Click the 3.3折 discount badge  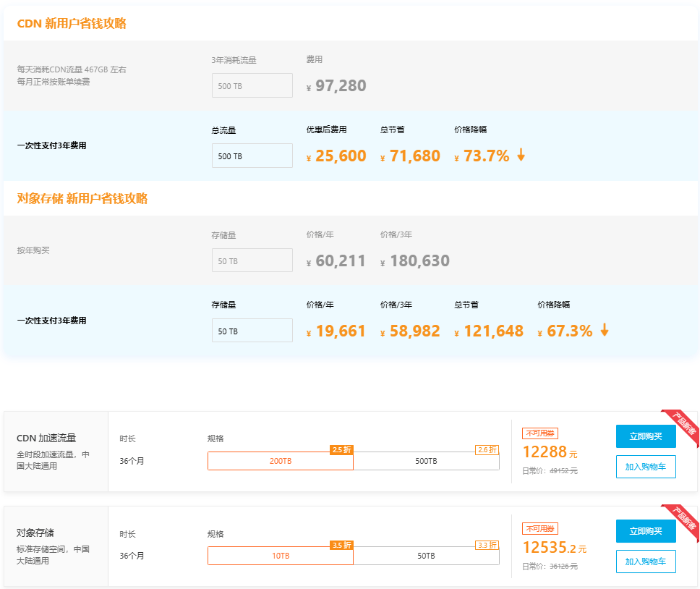click(487, 545)
